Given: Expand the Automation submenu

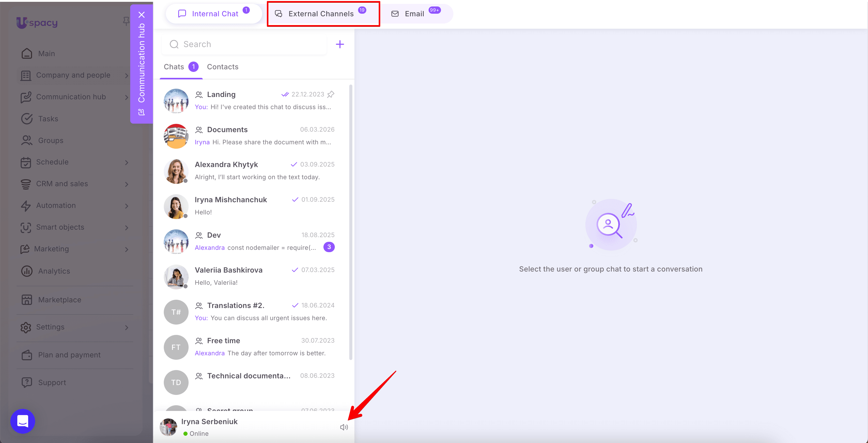Looking at the screenshot, I should tap(127, 206).
